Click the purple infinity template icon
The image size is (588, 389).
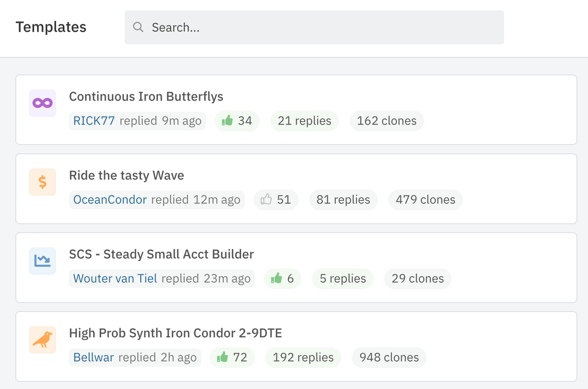click(42, 103)
